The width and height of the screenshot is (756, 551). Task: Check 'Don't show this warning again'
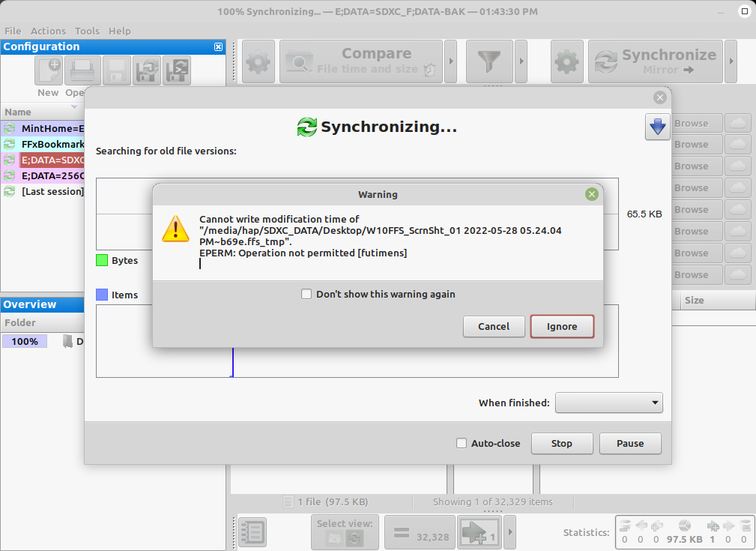pyautogui.click(x=306, y=294)
